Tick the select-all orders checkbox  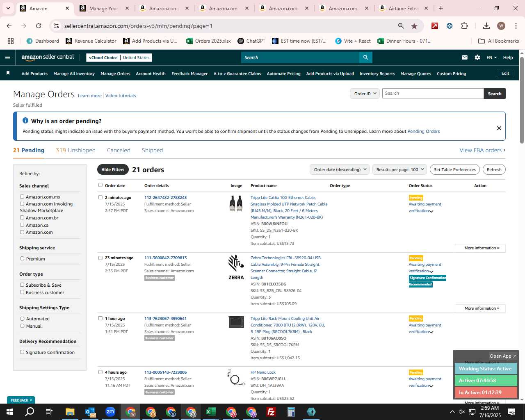point(100,185)
